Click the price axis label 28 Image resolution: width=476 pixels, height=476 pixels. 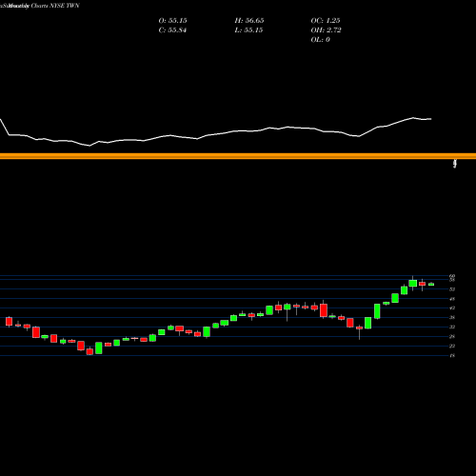click(452, 336)
